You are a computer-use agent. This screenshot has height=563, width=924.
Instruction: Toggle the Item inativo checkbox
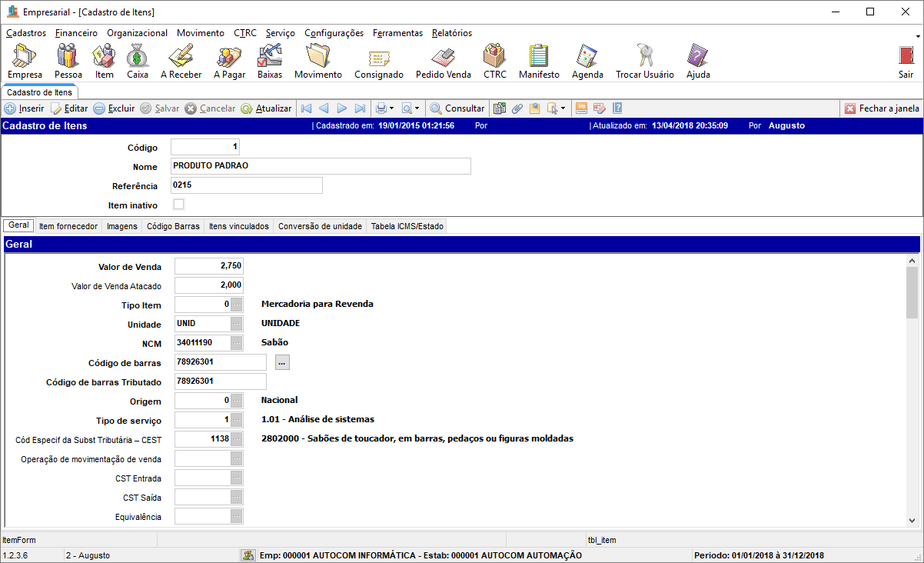(x=179, y=205)
